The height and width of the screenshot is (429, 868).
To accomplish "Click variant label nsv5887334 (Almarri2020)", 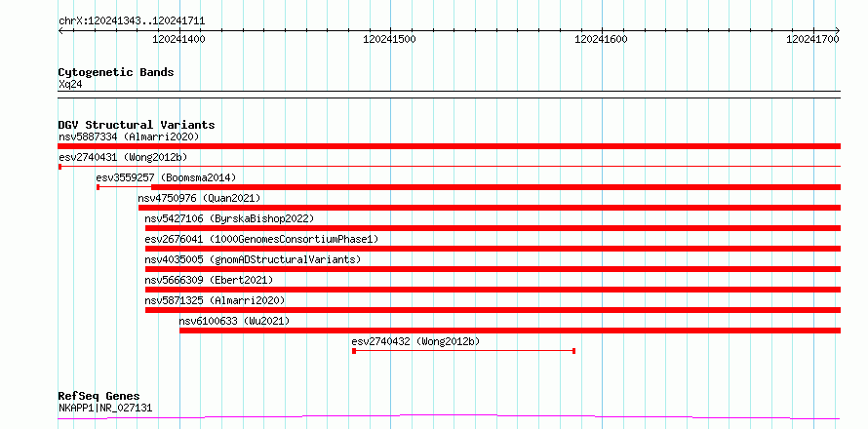I will pos(129,136).
